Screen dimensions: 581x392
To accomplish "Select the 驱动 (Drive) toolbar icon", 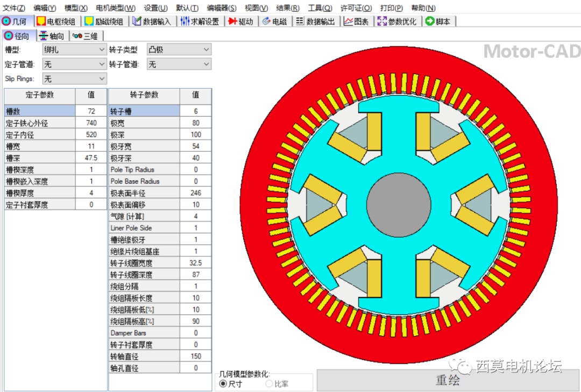I will click(x=240, y=22).
